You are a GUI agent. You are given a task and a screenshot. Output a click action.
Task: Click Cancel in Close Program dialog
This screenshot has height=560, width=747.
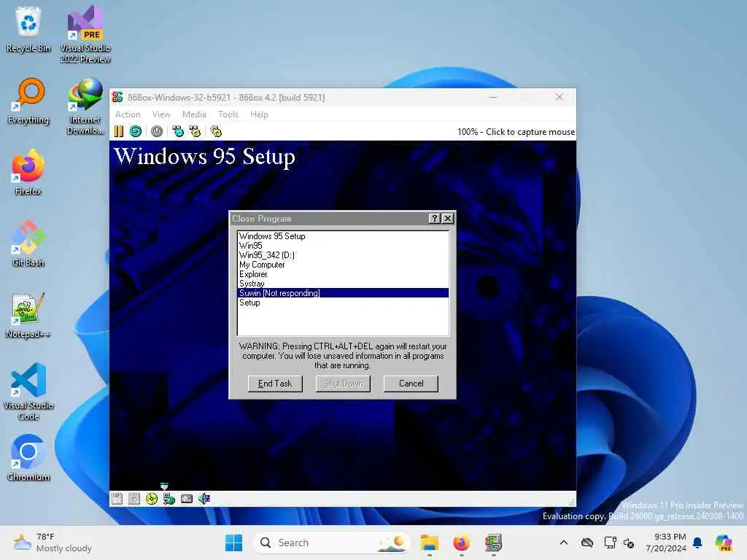(x=411, y=384)
